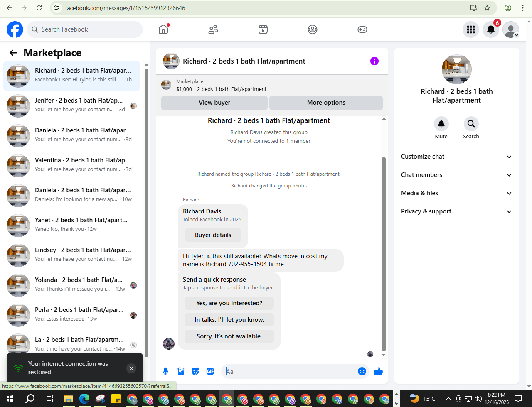Open the Groups tab icon

[x=313, y=29]
